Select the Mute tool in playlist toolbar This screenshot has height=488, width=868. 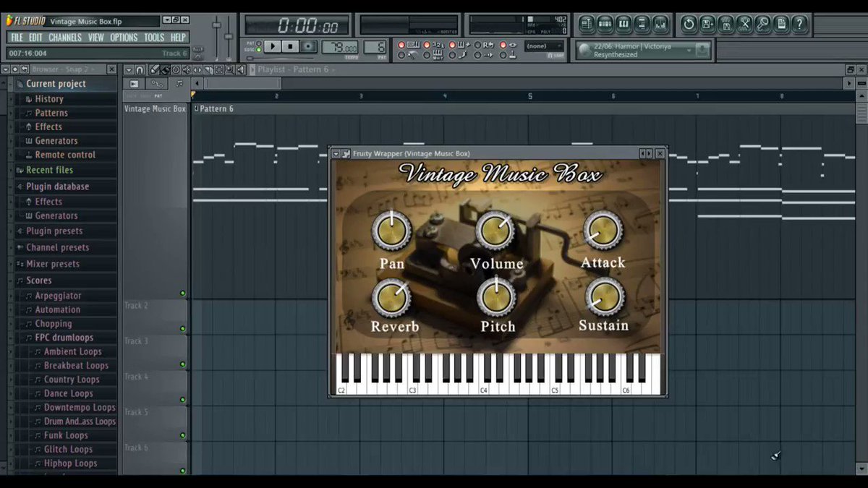point(187,70)
